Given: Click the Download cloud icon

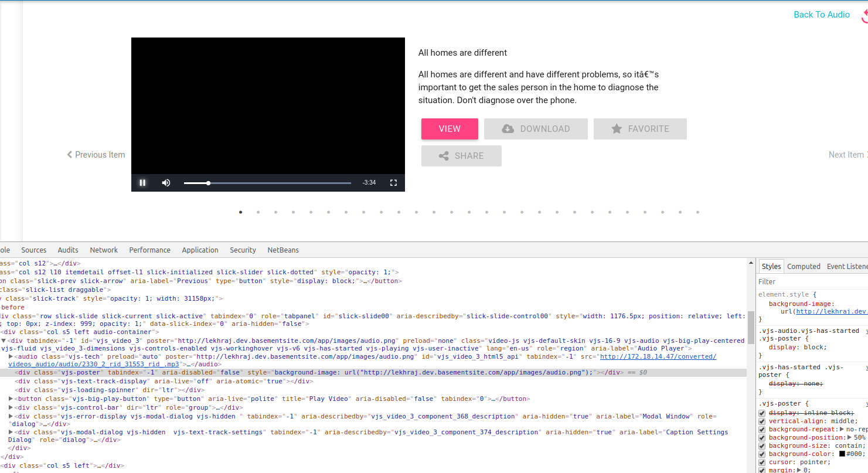Looking at the screenshot, I should (x=508, y=128).
